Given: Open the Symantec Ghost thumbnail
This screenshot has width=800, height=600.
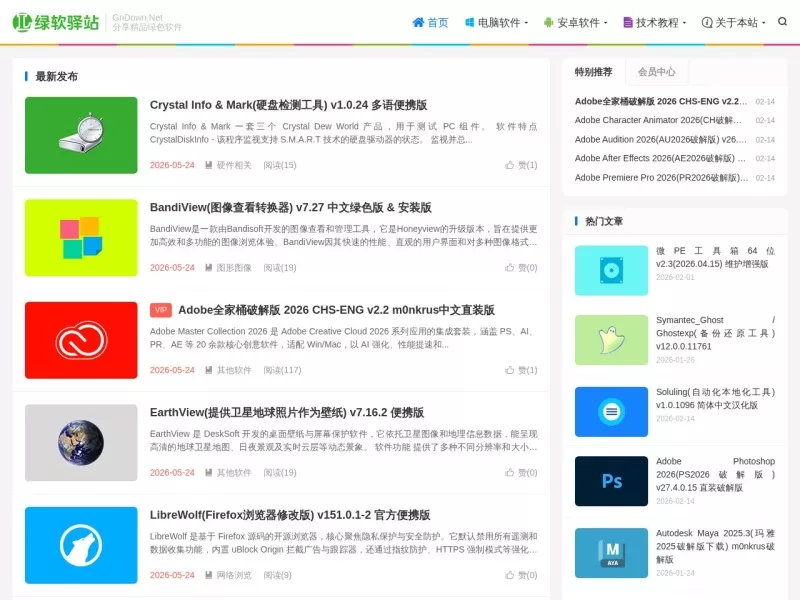Looking at the screenshot, I should coord(611,340).
